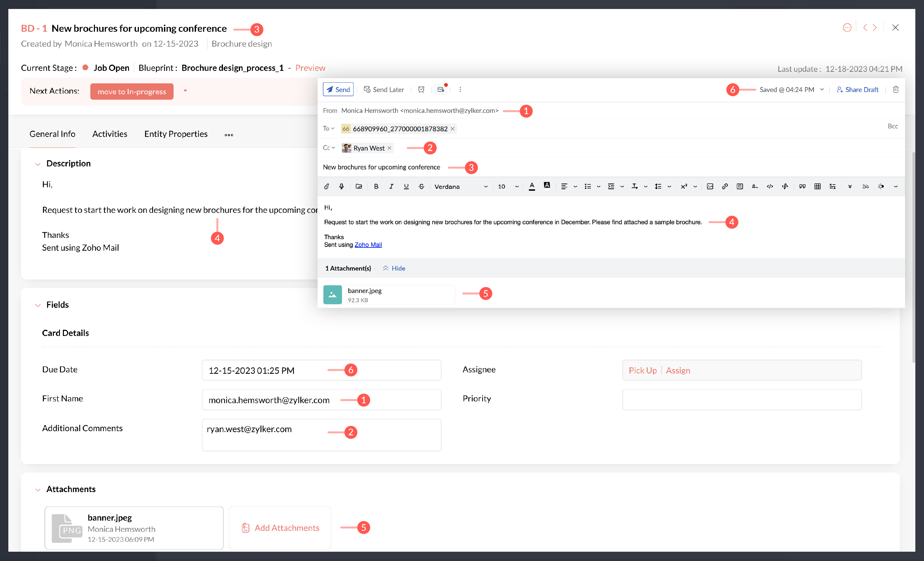Open the font text color picker
924x561 pixels.
pos(532,186)
